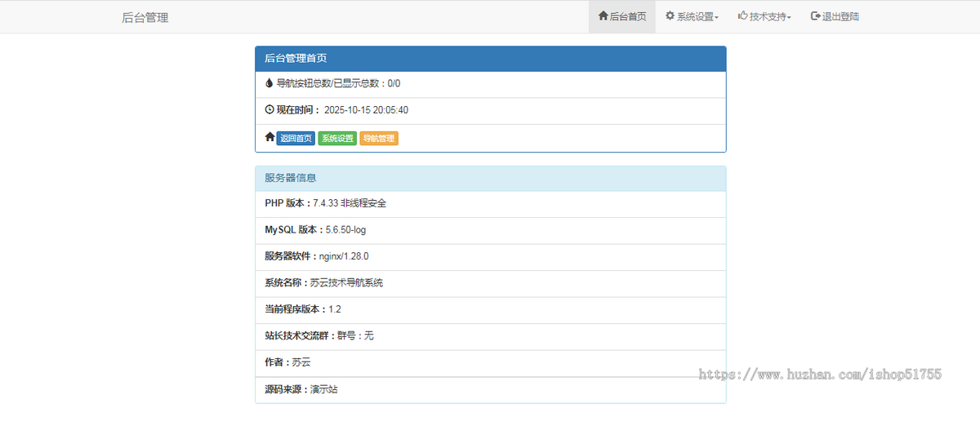Open the 系统设置 navbar menu
The height and width of the screenshot is (448, 980).
pos(692,16)
